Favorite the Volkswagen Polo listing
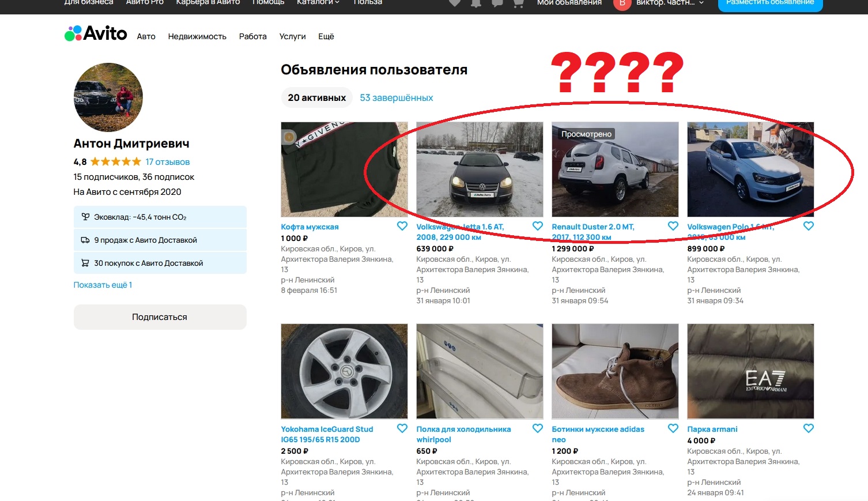The width and height of the screenshot is (868, 501). pyautogui.click(x=809, y=226)
